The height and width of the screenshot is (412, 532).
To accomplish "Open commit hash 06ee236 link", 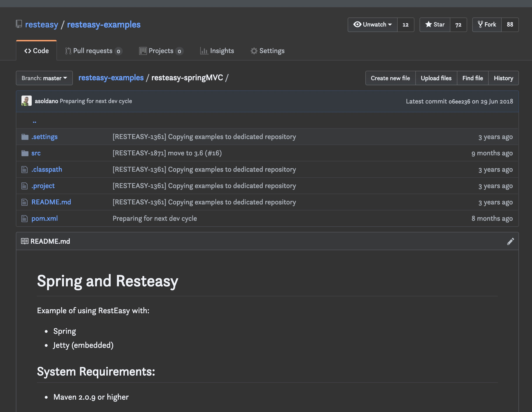I will click(459, 101).
